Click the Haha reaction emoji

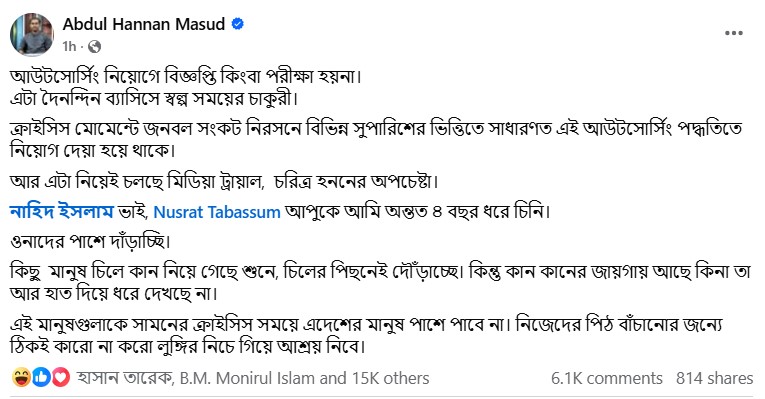coord(21,378)
